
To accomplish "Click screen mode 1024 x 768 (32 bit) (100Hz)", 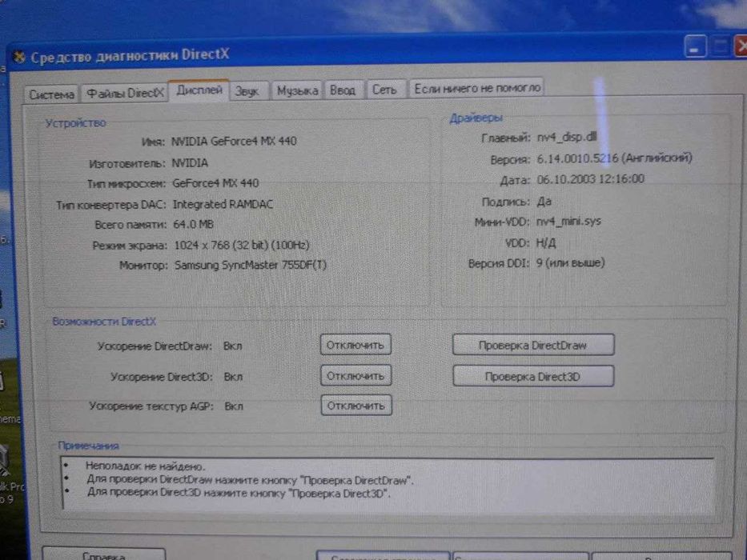I will click(x=242, y=245).
